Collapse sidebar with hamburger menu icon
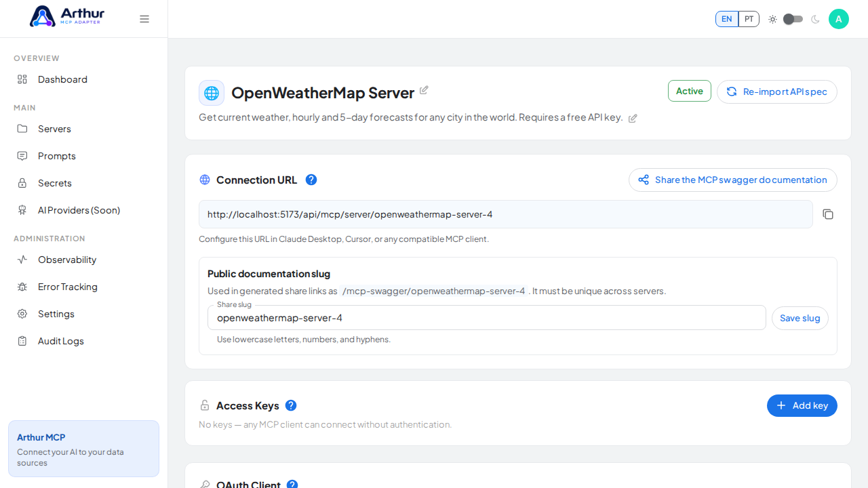 click(144, 19)
